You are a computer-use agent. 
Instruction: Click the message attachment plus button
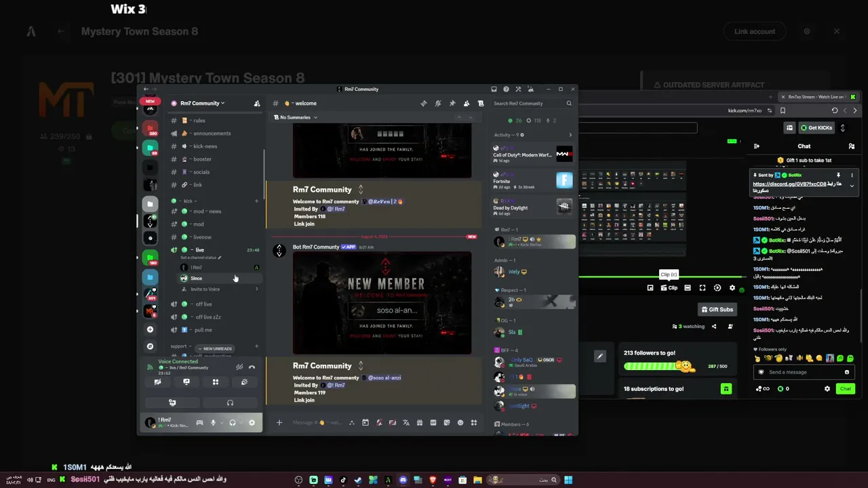[x=279, y=423]
